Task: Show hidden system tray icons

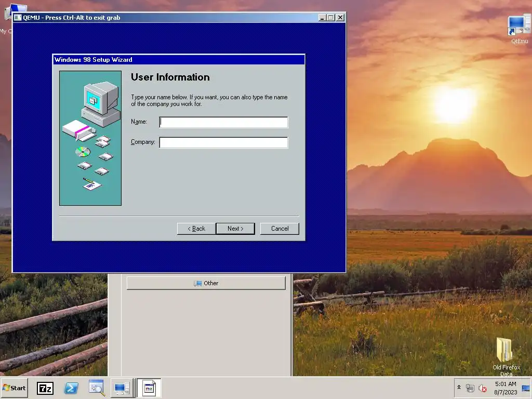Action: pyautogui.click(x=459, y=387)
